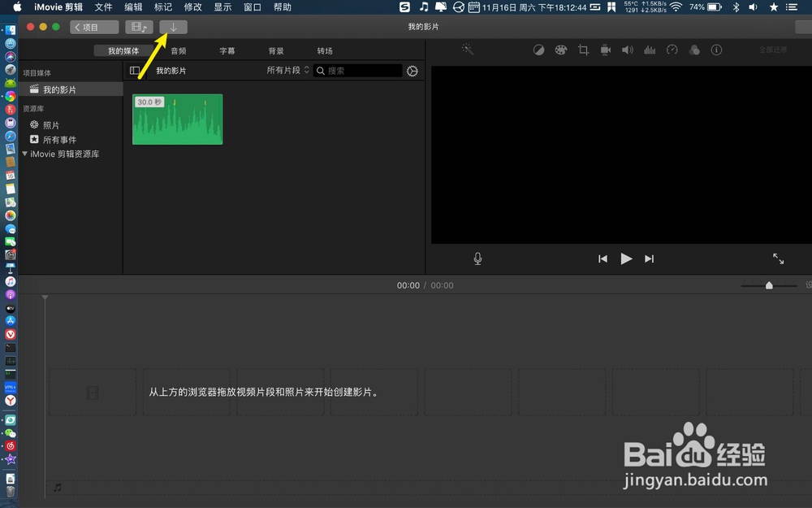Open 所有片段 clip filter dropdown
The image size is (812, 508).
tap(288, 70)
